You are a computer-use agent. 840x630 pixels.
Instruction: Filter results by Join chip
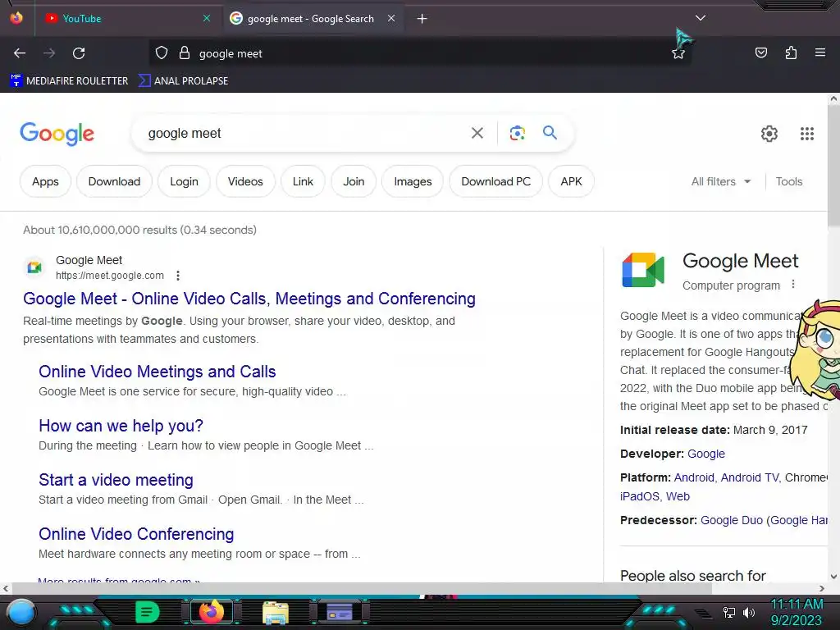(x=354, y=181)
